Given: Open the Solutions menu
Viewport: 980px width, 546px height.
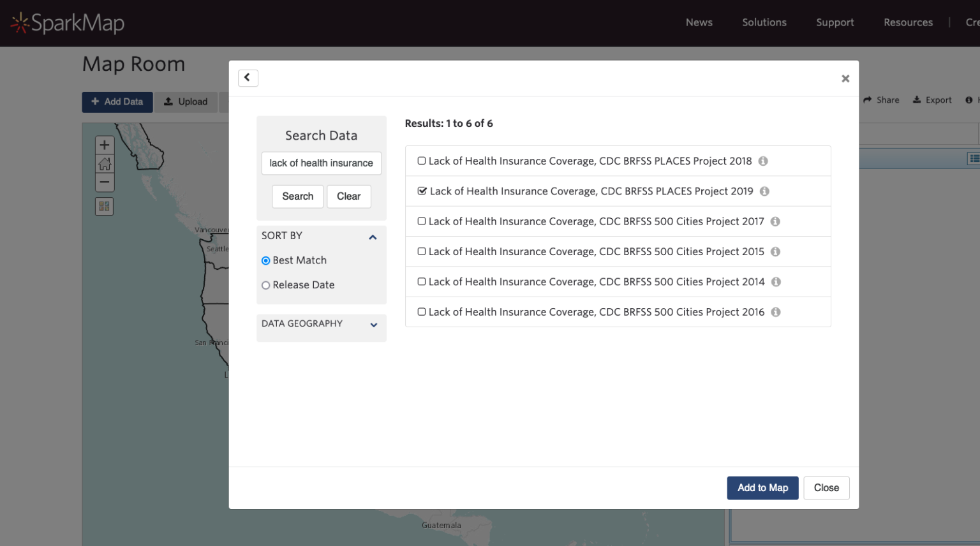Looking at the screenshot, I should click(764, 22).
